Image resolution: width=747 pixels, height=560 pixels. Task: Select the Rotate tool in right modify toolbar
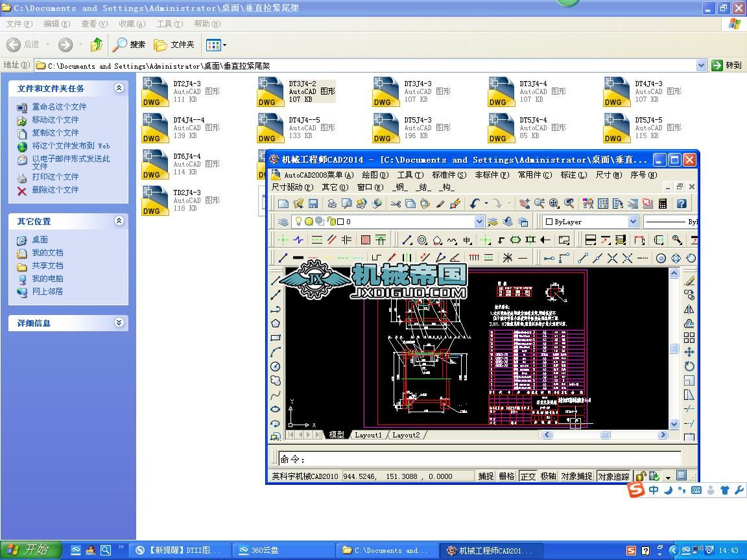pos(689,367)
